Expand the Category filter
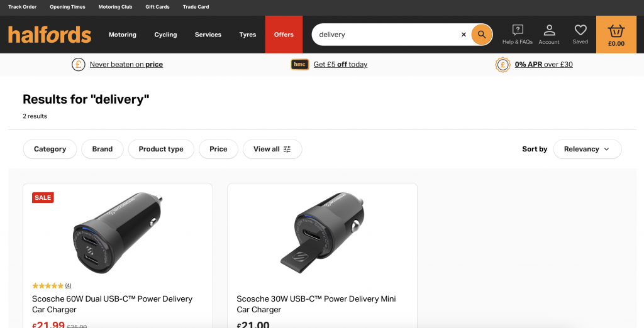Viewport: 644px width, 328px height. click(50, 149)
